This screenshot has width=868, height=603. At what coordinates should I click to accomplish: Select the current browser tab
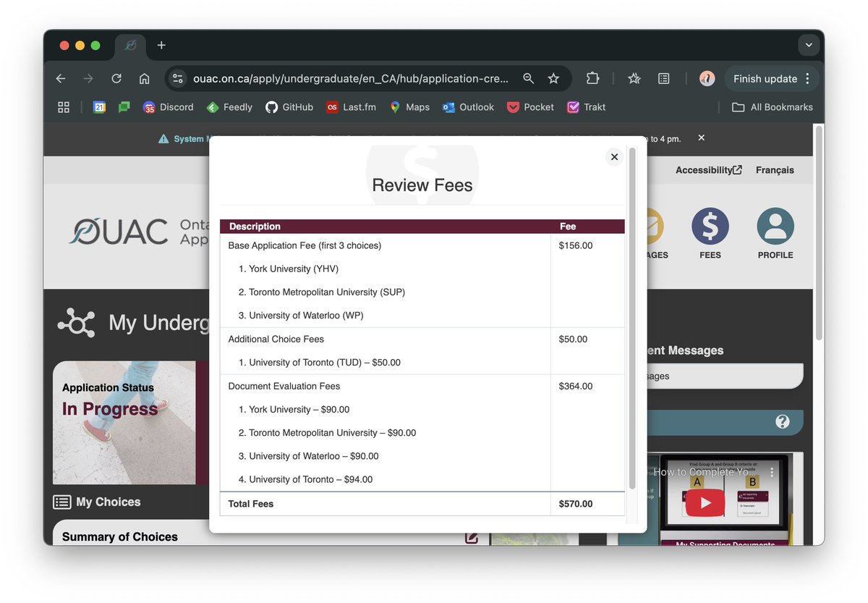(x=131, y=46)
